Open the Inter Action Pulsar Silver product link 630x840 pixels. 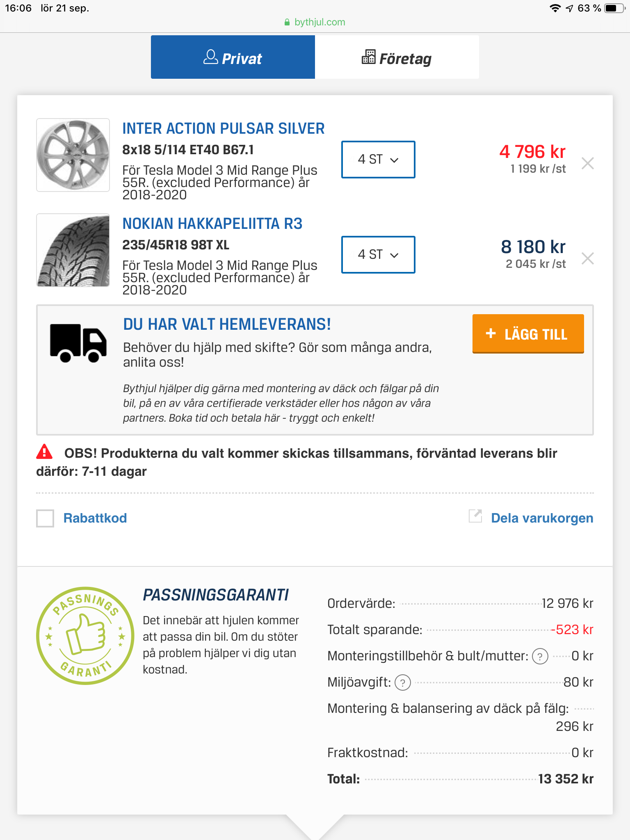[223, 128]
